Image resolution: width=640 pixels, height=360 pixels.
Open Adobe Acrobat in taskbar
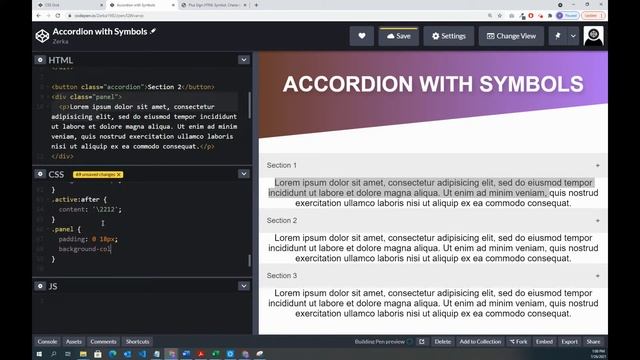201,354
